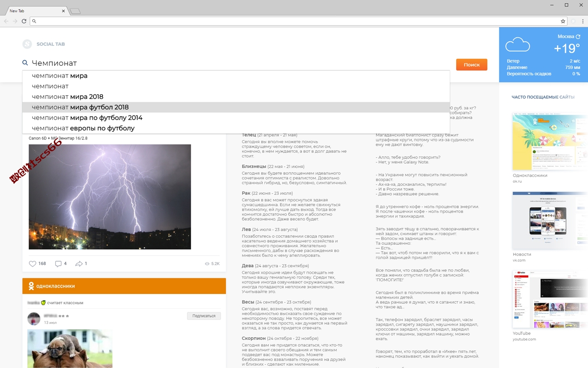588x368 pixels.
Task: Click the Ветер 2 м/с row
Action: 543,61
